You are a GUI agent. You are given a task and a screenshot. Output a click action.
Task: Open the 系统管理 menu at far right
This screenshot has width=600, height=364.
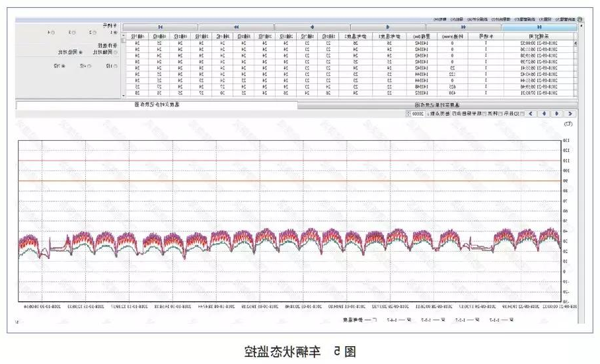pyautogui.click(x=565, y=19)
